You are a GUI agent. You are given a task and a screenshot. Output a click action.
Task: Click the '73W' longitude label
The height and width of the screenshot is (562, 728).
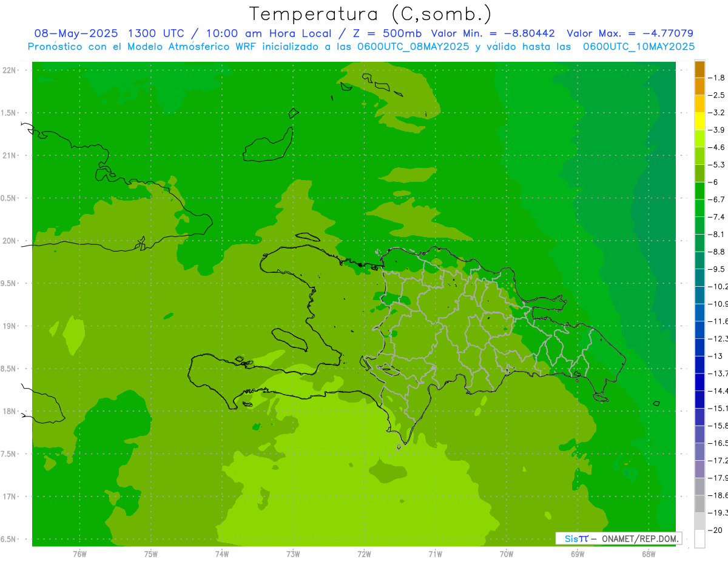(293, 554)
